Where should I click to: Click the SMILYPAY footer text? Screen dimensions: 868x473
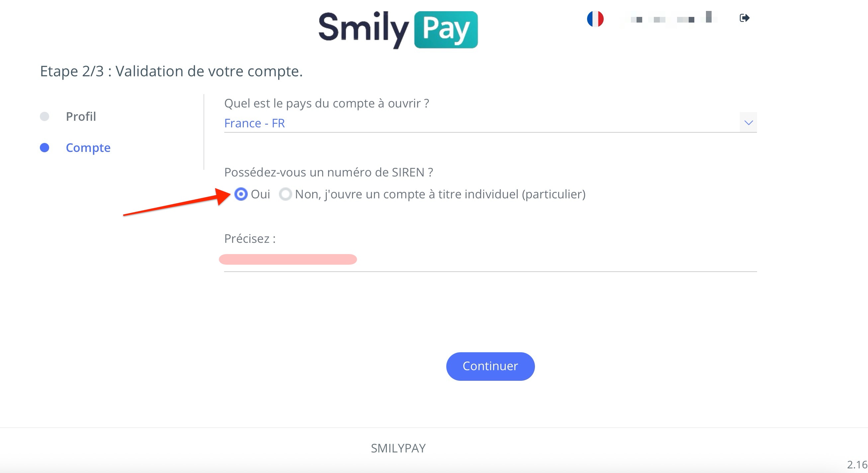pyautogui.click(x=398, y=448)
